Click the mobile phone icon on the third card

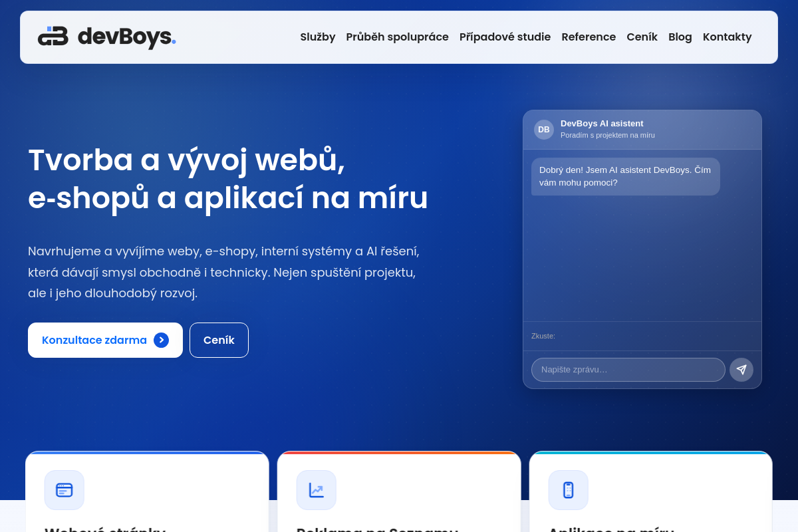point(569,490)
